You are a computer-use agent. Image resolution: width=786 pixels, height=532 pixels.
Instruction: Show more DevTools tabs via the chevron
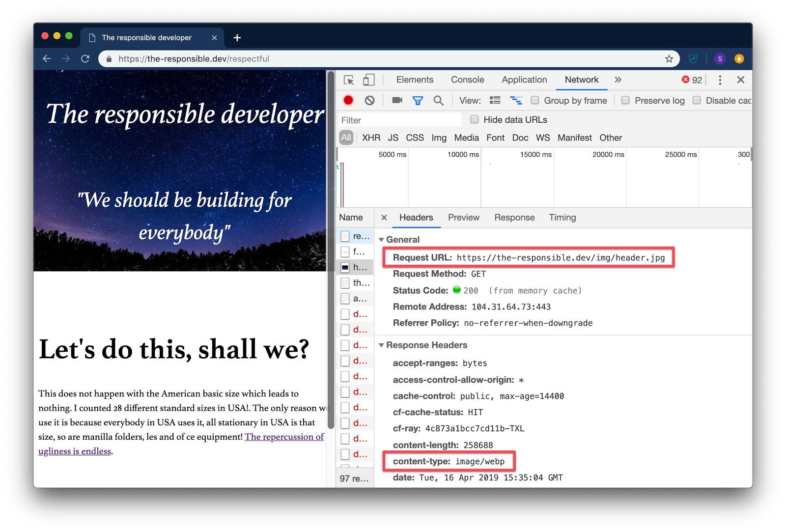(618, 80)
